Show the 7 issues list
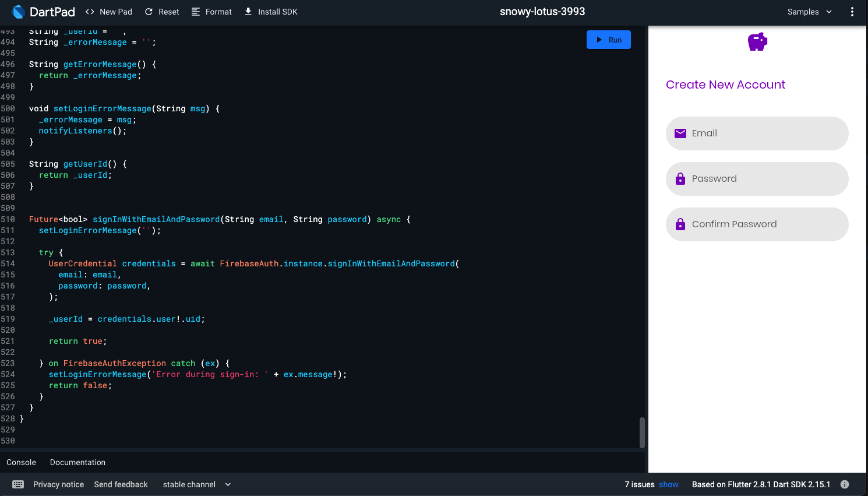Viewport: 868px width, 496px height. click(669, 484)
